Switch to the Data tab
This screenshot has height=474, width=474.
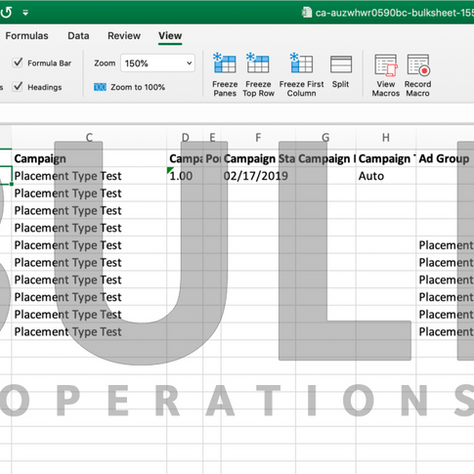pos(78,36)
